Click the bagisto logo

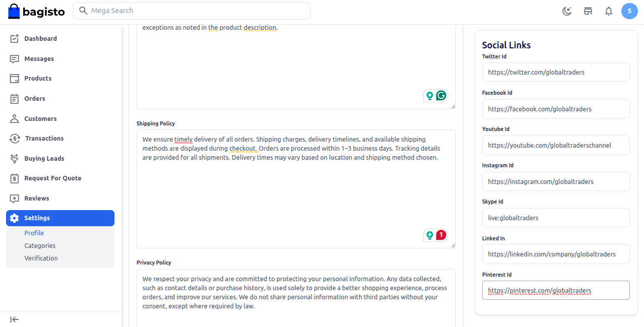click(36, 11)
